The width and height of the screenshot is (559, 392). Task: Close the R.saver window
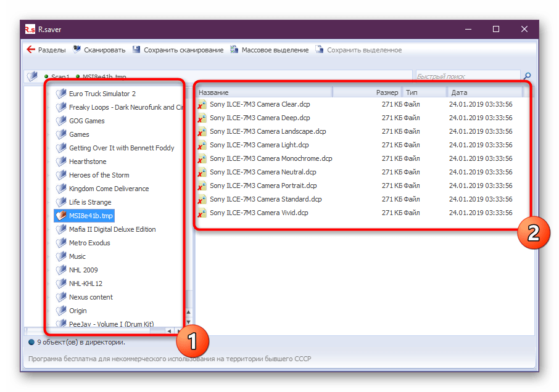coord(524,29)
